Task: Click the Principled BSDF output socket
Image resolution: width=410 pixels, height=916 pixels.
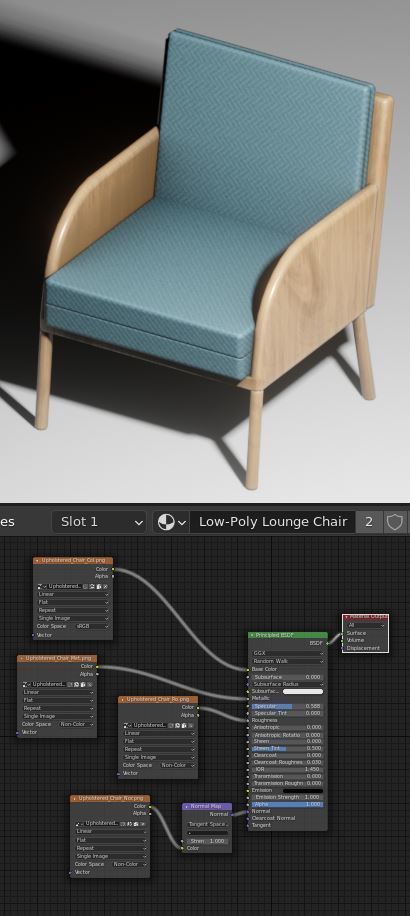Action: 328,643
